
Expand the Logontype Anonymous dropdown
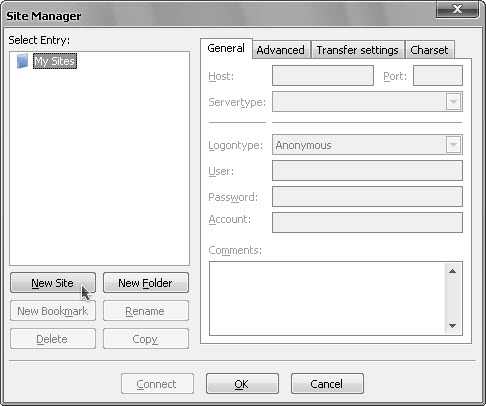(x=453, y=145)
